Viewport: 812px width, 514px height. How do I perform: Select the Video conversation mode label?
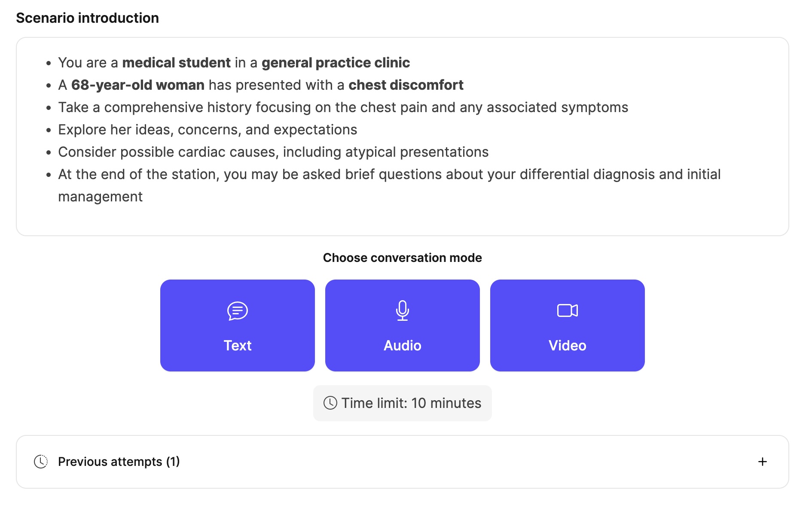(x=567, y=345)
